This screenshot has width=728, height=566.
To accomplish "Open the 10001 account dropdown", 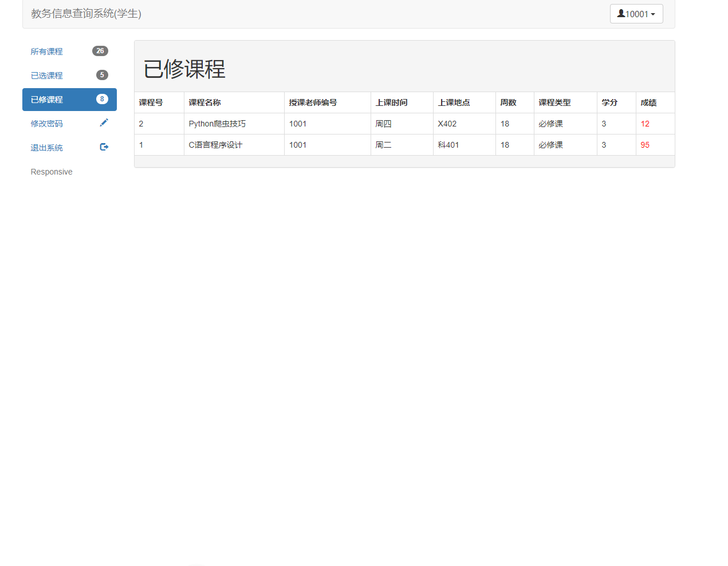I will pos(636,13).
